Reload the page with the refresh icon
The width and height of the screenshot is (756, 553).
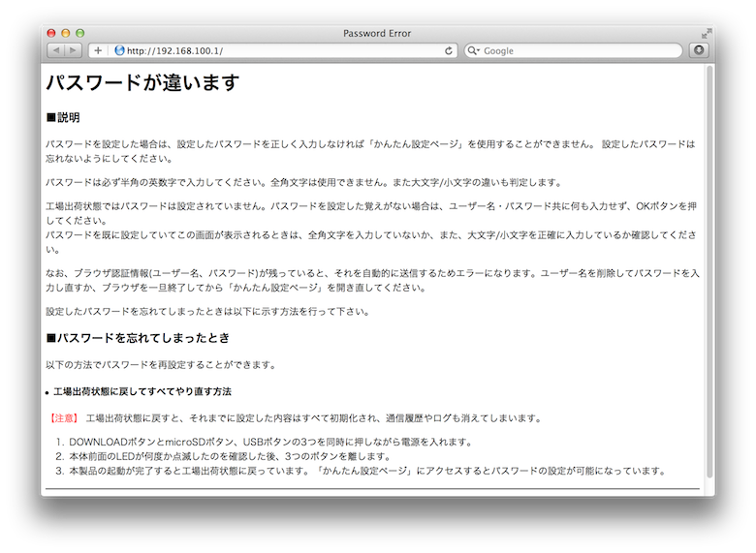click(x=449, y=50)
